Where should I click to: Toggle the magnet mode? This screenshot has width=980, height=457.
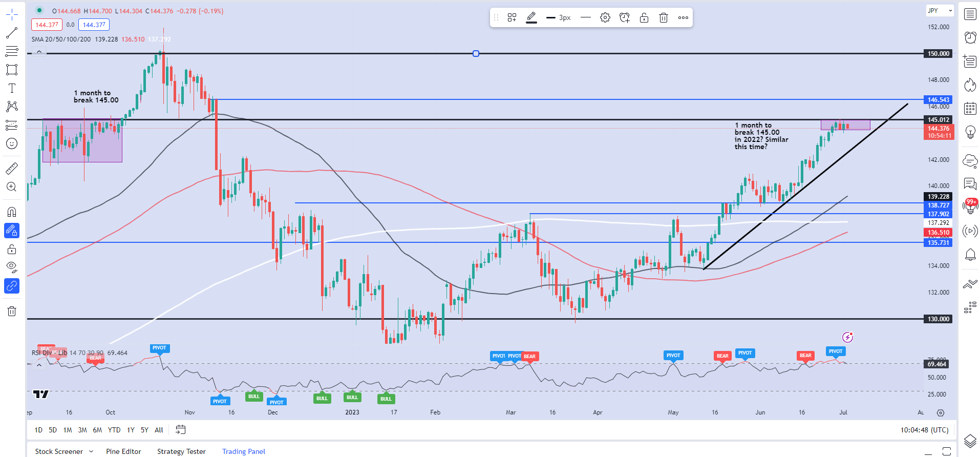coord(12,212)
